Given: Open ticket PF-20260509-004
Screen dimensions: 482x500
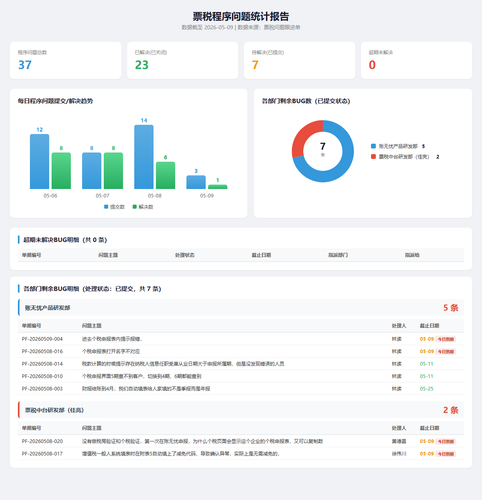Looking at the screenshot, I should coord(42,339).
